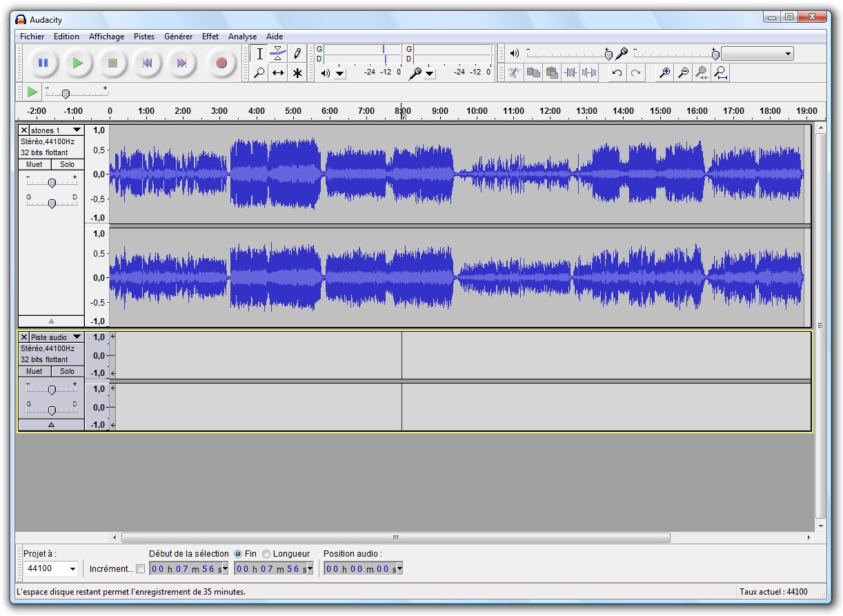Image resolution: width=843 pixels, height=616 pixels.
Task: Open the Générer menu
Action: pos(178,37)
